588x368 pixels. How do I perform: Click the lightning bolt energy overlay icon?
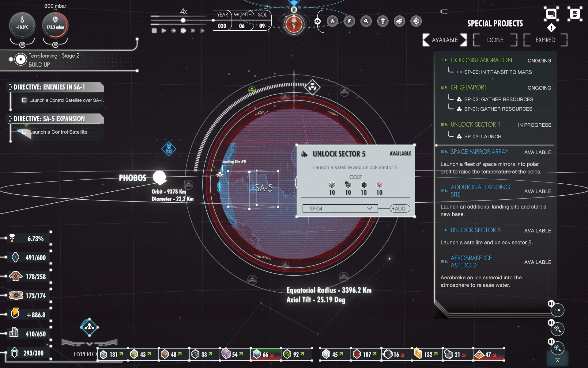pos(349,21)
